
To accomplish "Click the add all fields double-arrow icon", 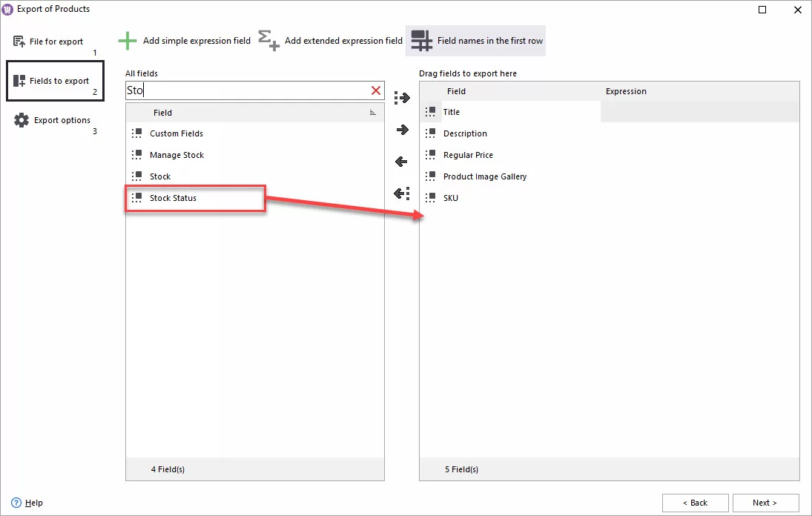I will (x=402, y=98).
